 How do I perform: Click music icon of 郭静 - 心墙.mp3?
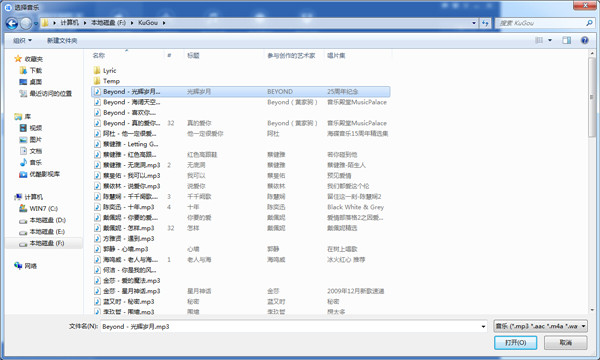pos(97,249)
